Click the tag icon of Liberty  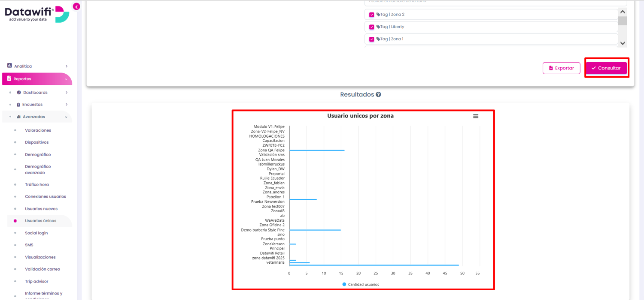pos(378,27)
